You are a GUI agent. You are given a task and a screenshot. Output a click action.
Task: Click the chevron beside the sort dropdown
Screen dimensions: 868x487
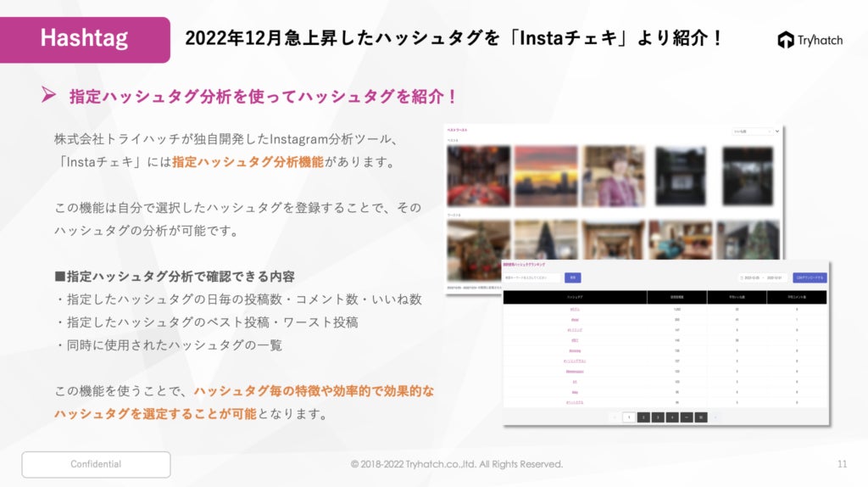(777, 132)
